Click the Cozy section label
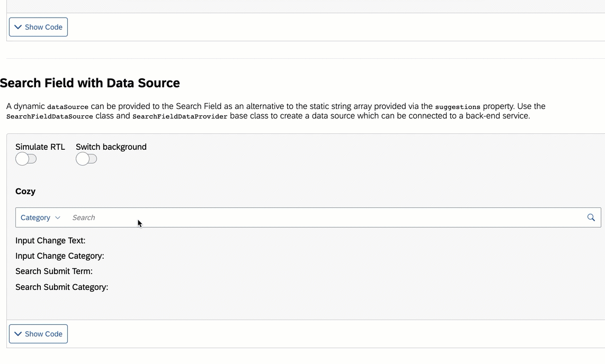This screenshot has width=605, height=364. (x=25, y=192)
